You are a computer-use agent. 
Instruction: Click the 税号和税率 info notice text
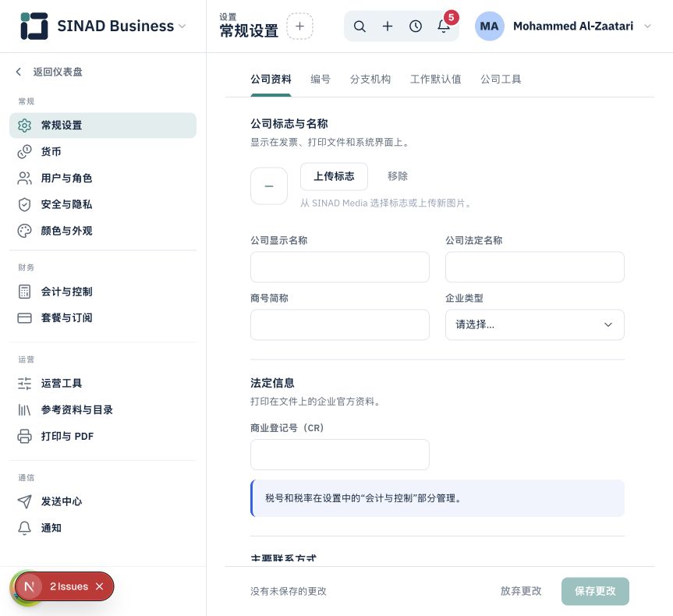pos(363,498)
